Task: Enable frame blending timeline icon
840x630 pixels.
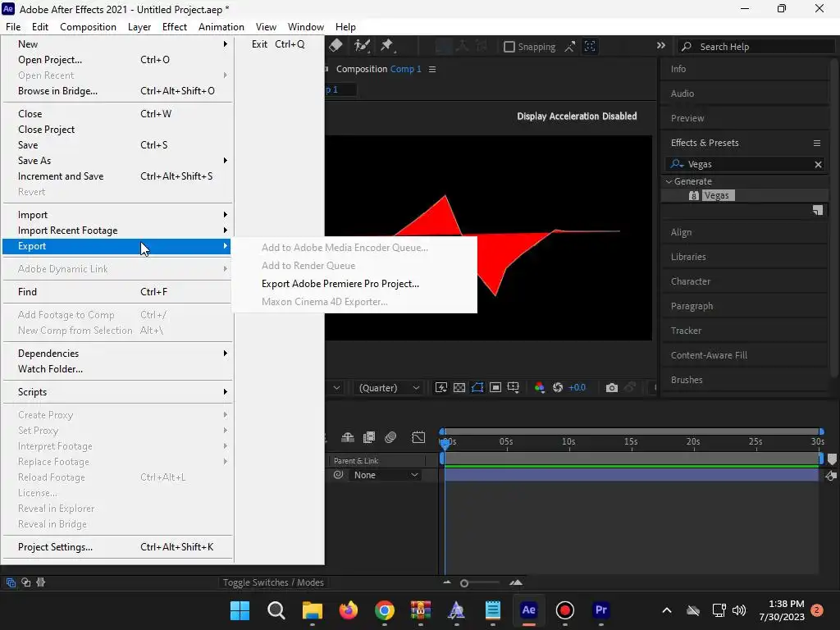Action: (369, 437)
